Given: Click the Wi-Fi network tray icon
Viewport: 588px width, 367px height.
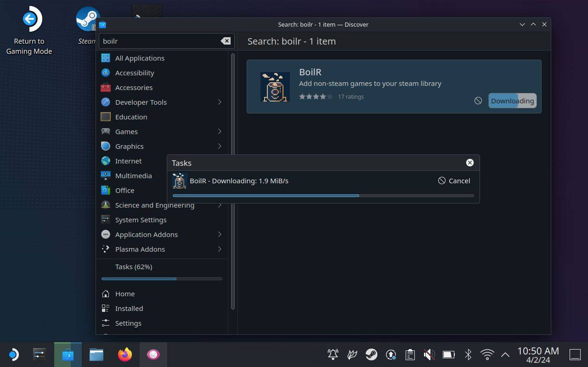Looking at the screenshot, I should [x=487, y=354].
